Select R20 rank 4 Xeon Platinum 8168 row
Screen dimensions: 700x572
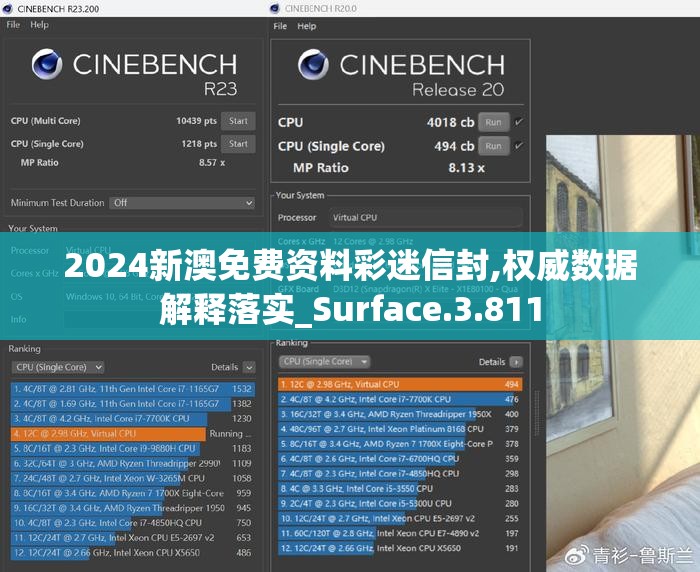pos(400,429)
